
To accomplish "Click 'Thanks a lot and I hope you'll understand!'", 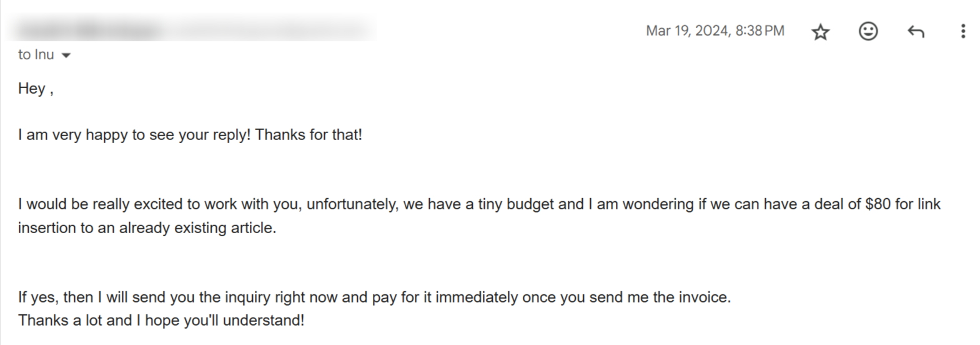I will [161, 321].
